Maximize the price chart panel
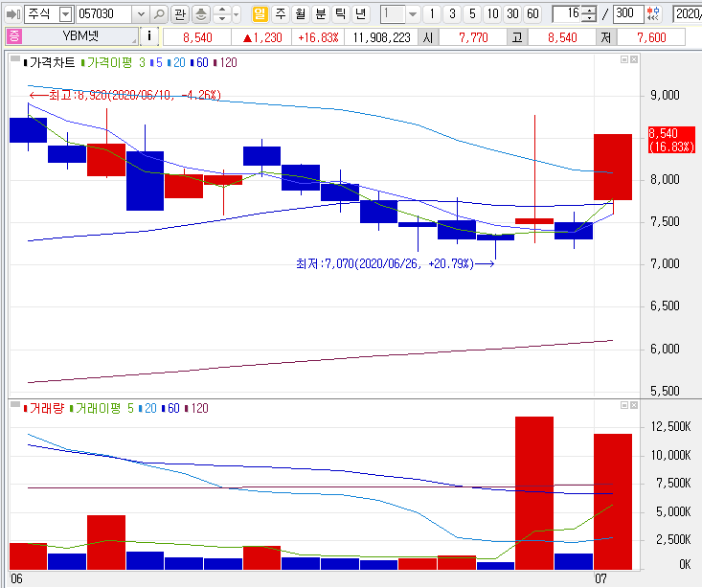This screenshot has height=588, width=702. click(624, 59)
